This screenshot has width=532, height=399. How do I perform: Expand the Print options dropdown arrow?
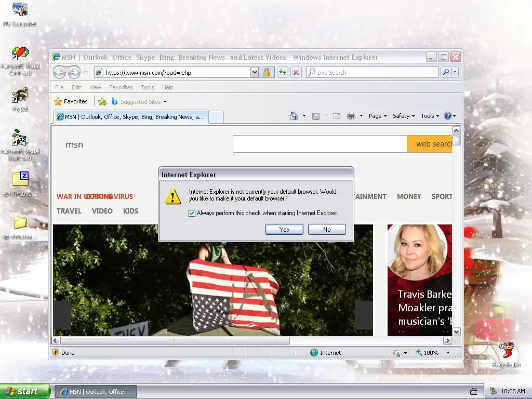(362, 116)
